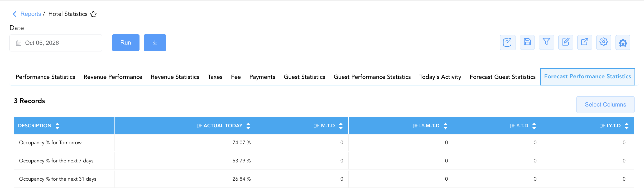Viewport: 644px width, 193px height.
Task: Click the back chevron beside Reports
Action: 15,14
